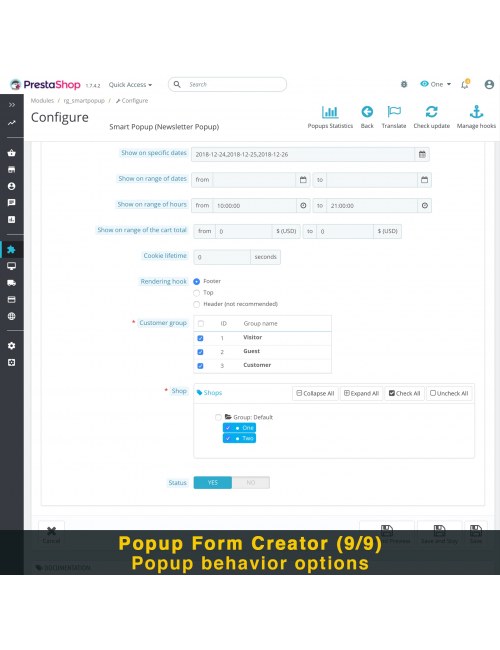Open Payment card icon in sidebar
Image resolution: width=500 pixels, height=650 pixels.
(x=12, y=300)
